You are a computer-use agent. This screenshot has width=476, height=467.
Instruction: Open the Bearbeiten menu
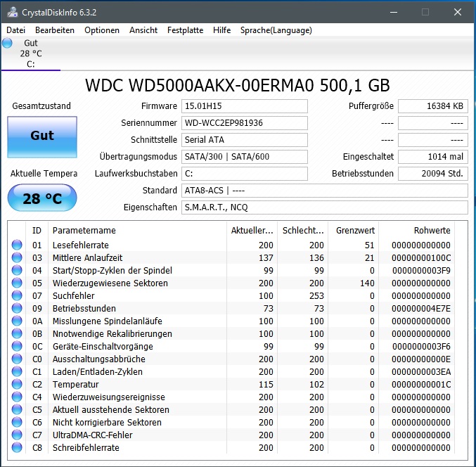[55, 30]
